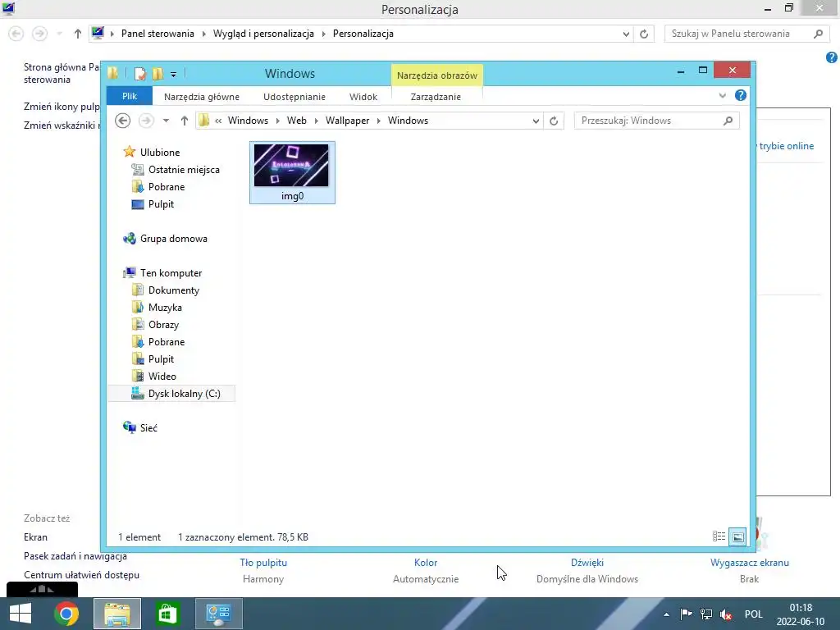Open Wygaszacz ekranu settings link
Viewport: 840px width, 630px height.
[750, 563]
